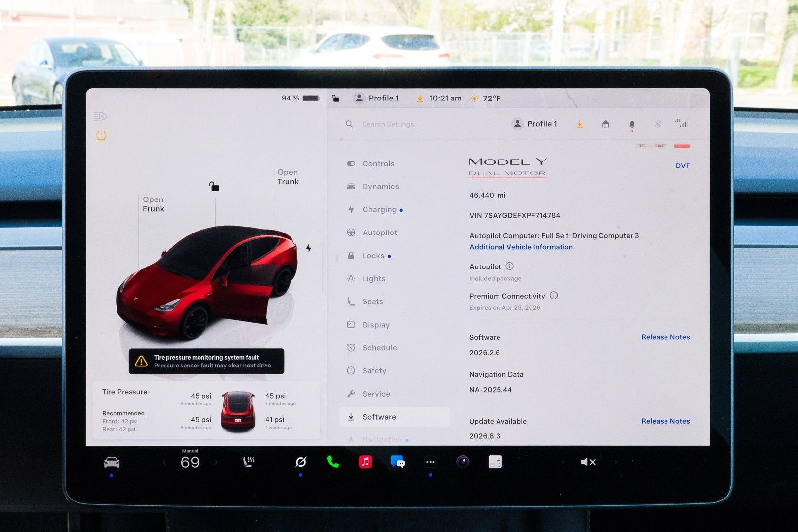798x532 pixels.
Task: Open more apps with the ellipsis icon
Action: pyautogui.click(x=431, y=462)
